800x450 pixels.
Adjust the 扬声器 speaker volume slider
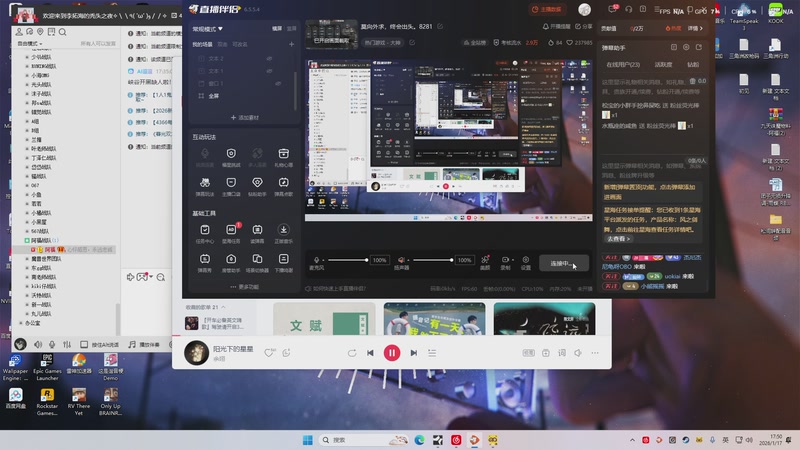[x=433, y=260]
